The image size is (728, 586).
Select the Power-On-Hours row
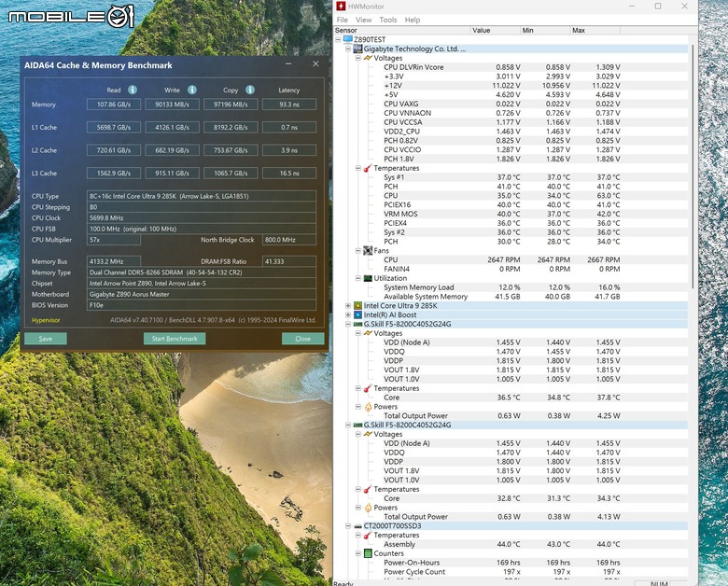click(x=511, y=563)
